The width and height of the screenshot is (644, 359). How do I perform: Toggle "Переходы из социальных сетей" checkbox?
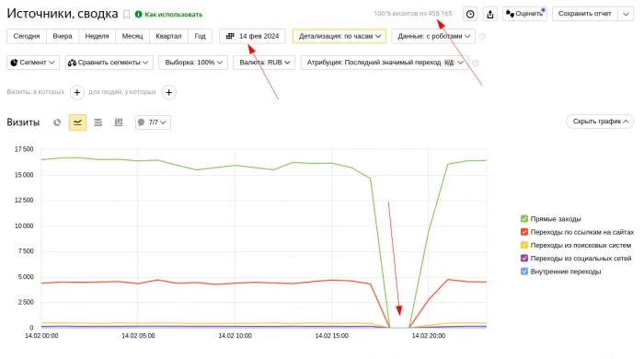coord(524,258)
